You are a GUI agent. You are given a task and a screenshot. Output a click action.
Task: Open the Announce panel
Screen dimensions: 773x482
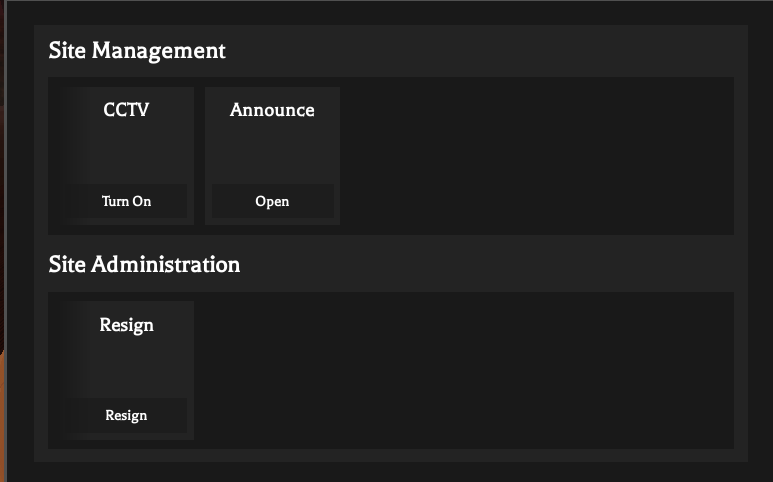click(272, 201)
